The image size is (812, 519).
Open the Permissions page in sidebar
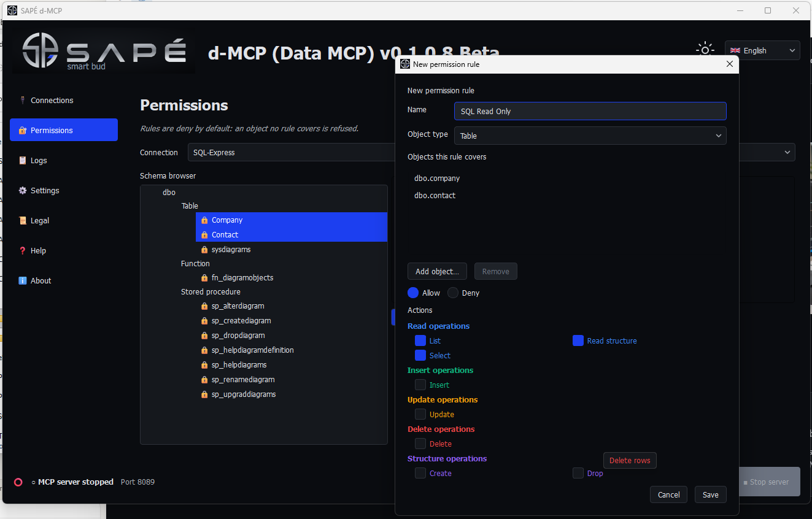click(x=64, y=130)
